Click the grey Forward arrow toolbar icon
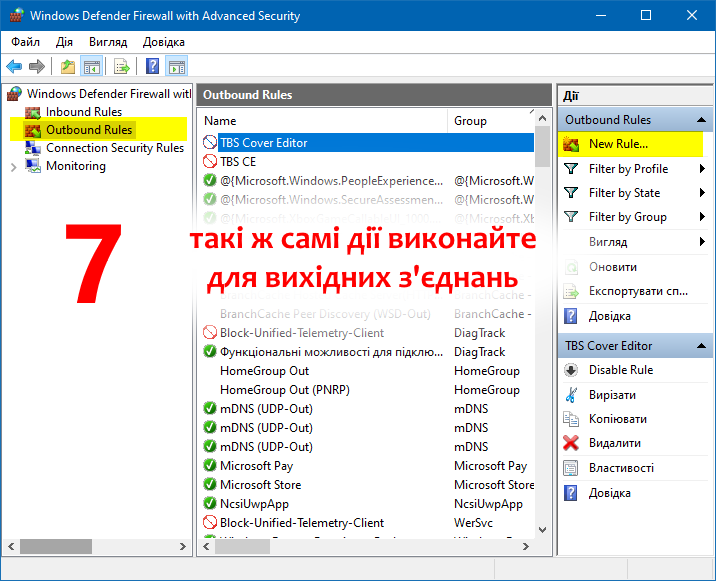The image size is (716, 581). pos(37,67)
